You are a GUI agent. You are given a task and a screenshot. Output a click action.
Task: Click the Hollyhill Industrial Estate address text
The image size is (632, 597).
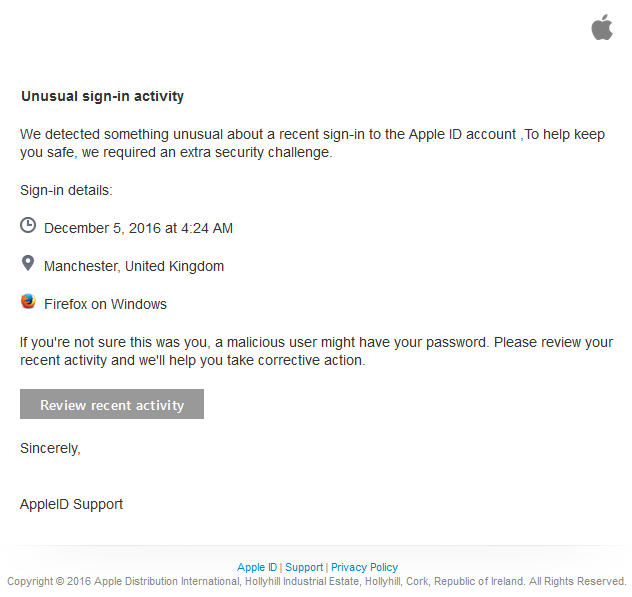pyautogui.click(x=301, y=581)
